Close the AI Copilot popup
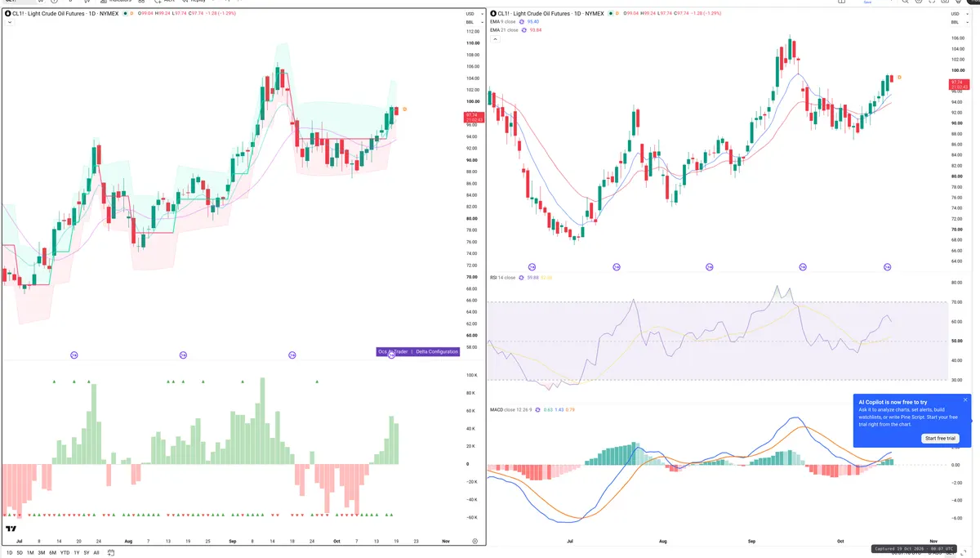Screen dimensions: 980x558 [x=965, y=400]
